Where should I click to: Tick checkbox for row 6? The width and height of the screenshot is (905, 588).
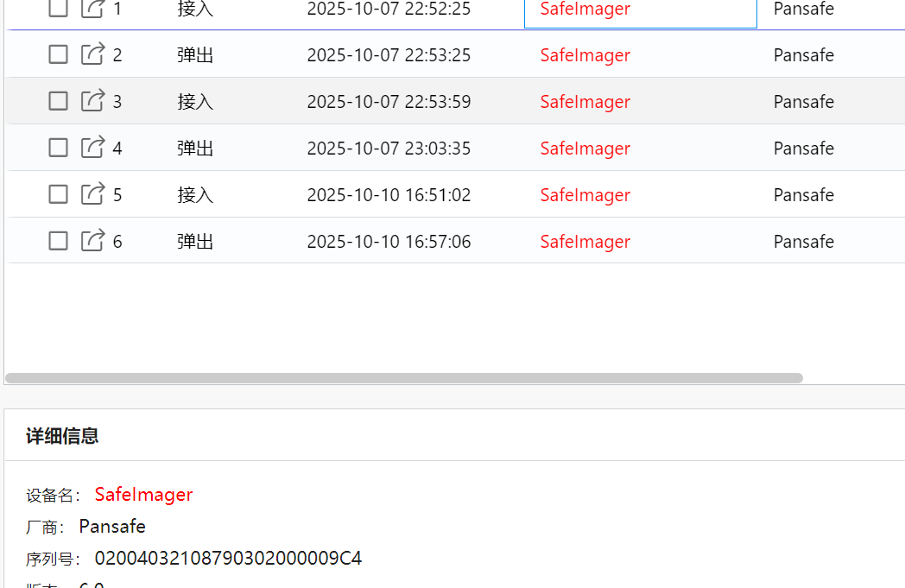[x=59, y=241]
